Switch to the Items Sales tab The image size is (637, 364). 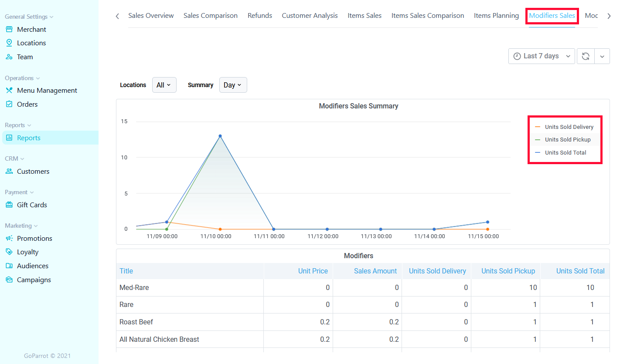tap(364, 16)
